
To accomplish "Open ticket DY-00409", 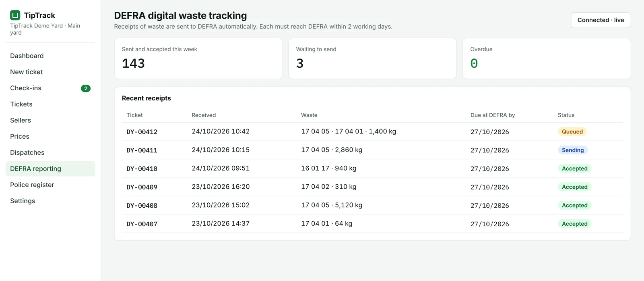I will 142,187.
